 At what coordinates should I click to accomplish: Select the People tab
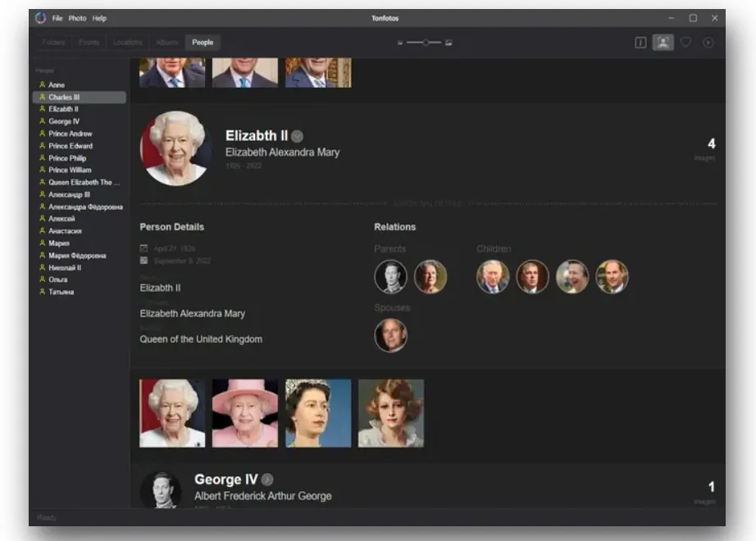[x=203, y=43]
